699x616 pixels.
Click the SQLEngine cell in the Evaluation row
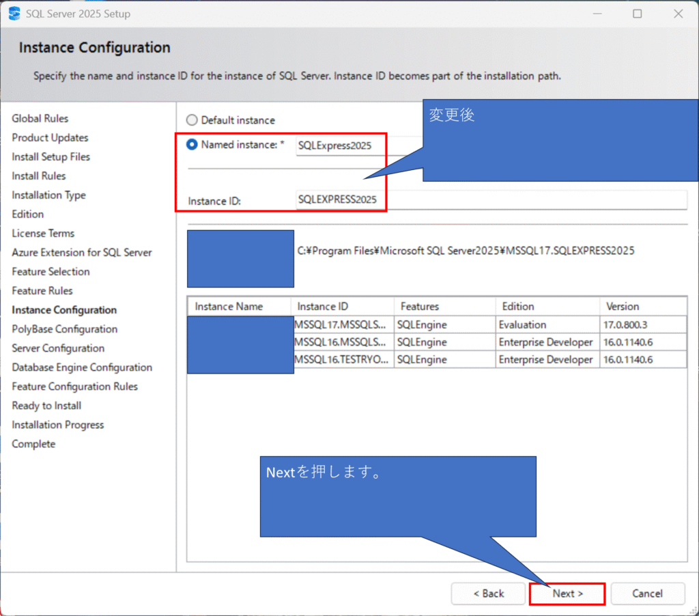pyautogui.click(x=445, y=324)
